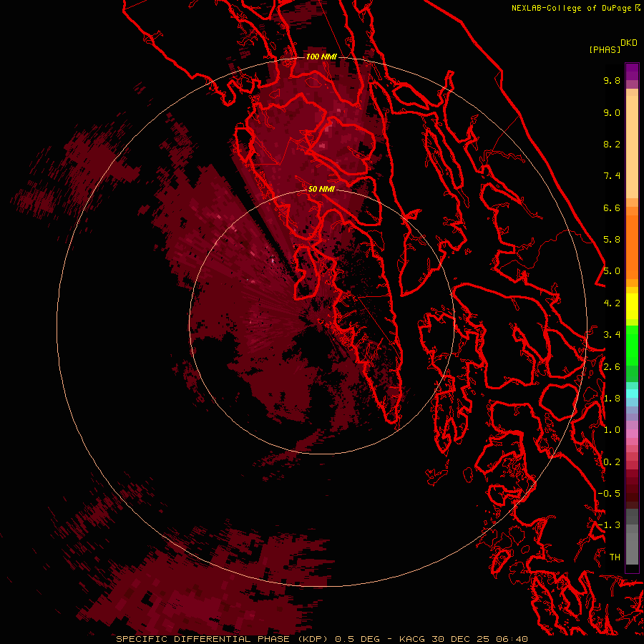This screenshot has height=644, width=644.
Task: Click the 5.0 scale value
Action: click(x=612, y=271)
